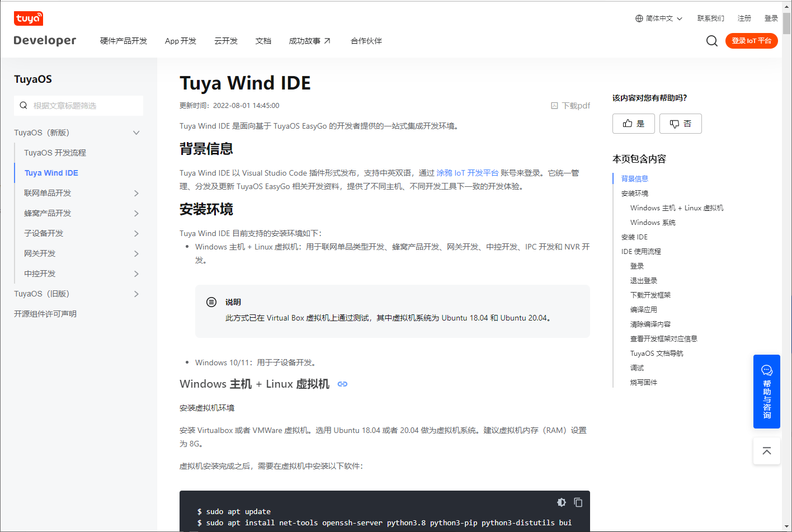Click the anchor link icon beside Windows 主机 heading

342,384
